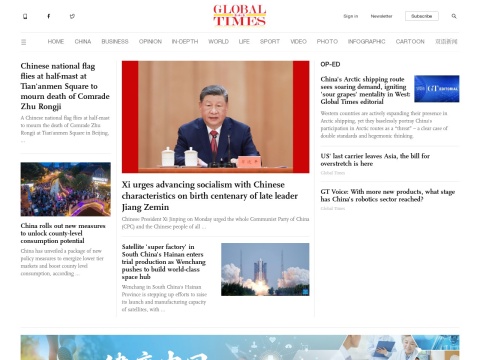Open county-level consumption measures headline
The height and width of the screenshot is (360, 480).
63,233
